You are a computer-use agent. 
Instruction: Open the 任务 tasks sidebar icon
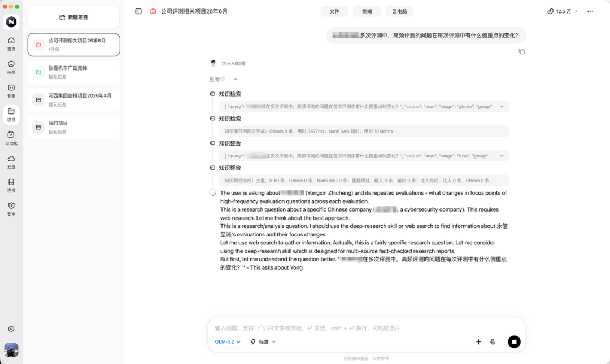pyautogui.click(x=11, y=68)
